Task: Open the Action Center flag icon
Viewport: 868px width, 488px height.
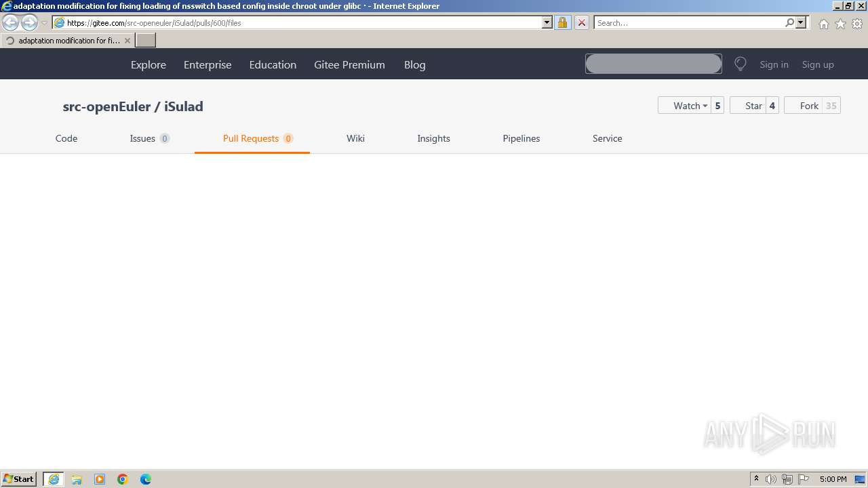Action: 804,479
